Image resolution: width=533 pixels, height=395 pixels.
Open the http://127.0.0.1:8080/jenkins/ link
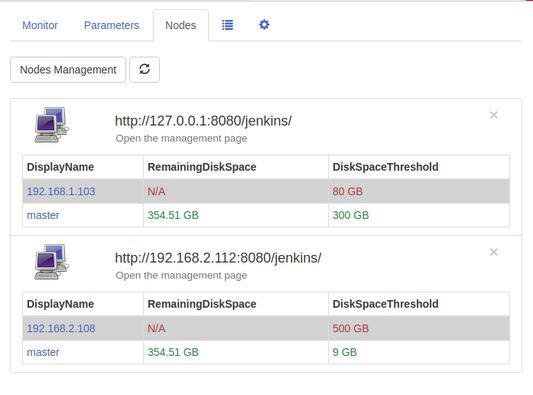click(x=203, y=121)
